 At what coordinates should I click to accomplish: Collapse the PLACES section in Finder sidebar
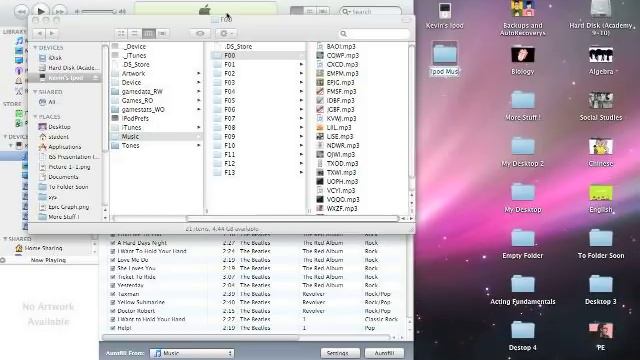tap(36, 117)
